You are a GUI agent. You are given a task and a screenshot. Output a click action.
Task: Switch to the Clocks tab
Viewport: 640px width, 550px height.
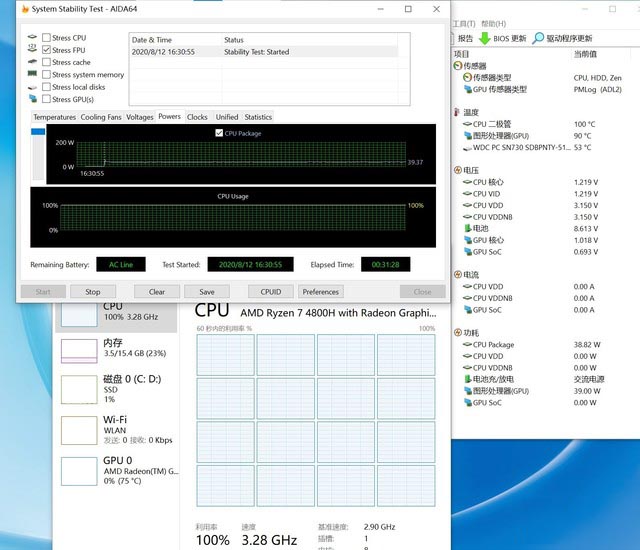point(197,117)
